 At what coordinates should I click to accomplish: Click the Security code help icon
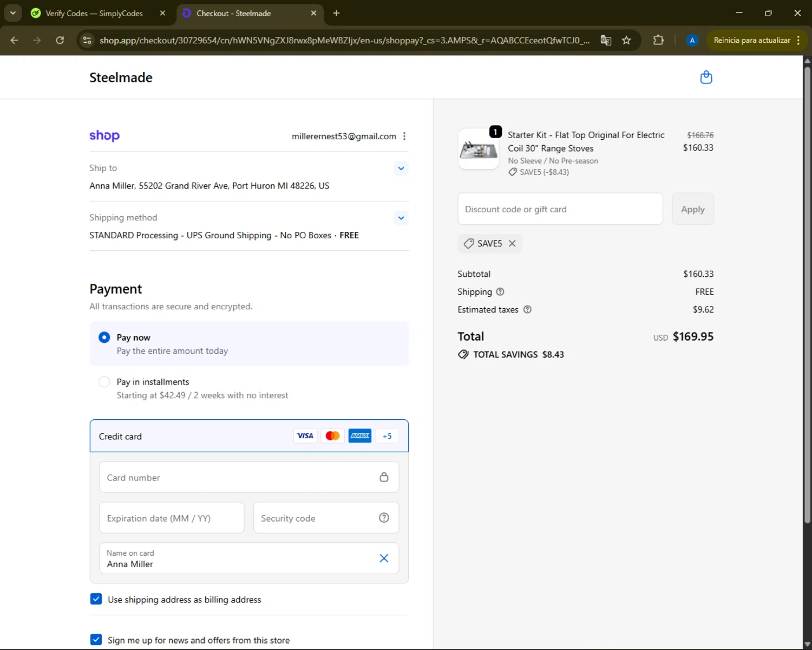coord(384,518)
